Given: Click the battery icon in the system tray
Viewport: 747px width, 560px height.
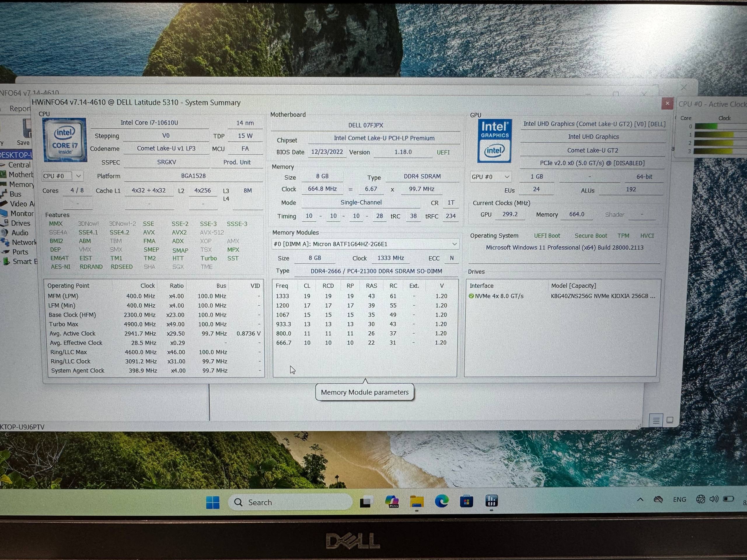Looking at the screenshot, I should [728, 499].
